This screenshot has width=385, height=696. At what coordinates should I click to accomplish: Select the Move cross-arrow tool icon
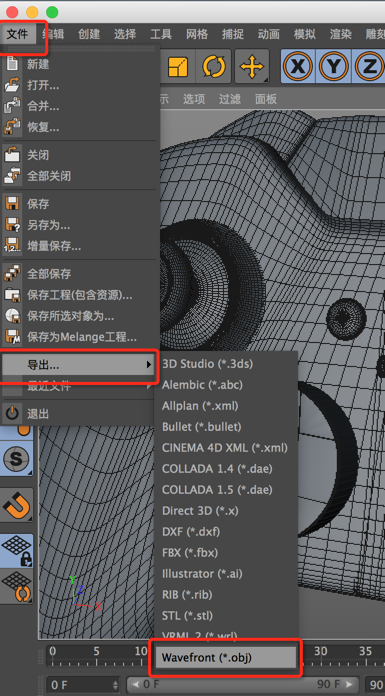coord(252,66)
